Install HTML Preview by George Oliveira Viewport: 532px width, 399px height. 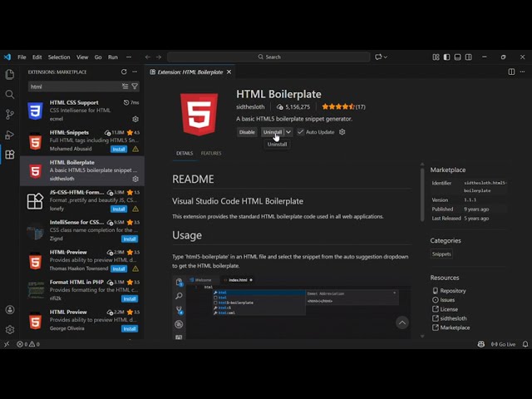130,328
